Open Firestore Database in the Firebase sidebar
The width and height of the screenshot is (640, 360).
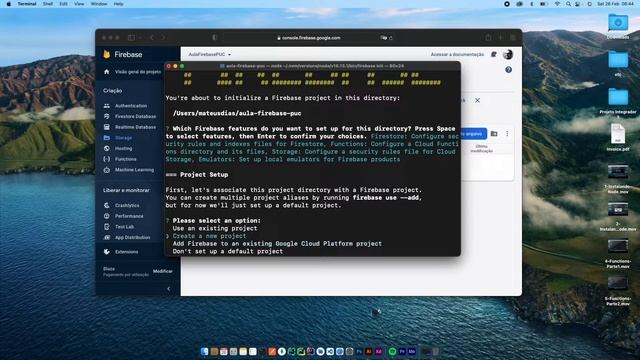click(135, 116)
